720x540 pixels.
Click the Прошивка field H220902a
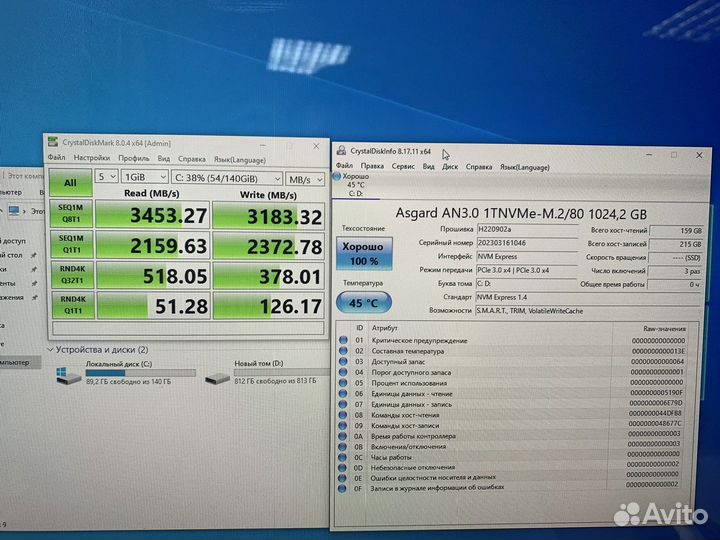[x=527, y=229]
